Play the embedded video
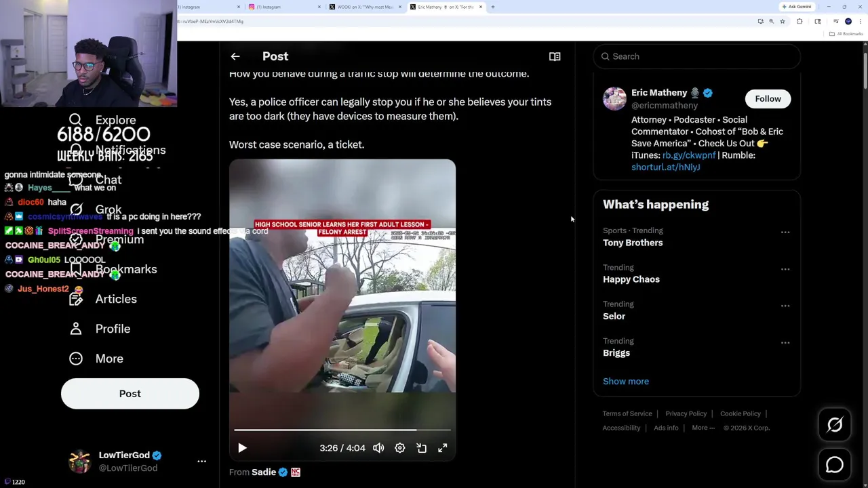Screen dimensions: 868x488 (242, 448)
